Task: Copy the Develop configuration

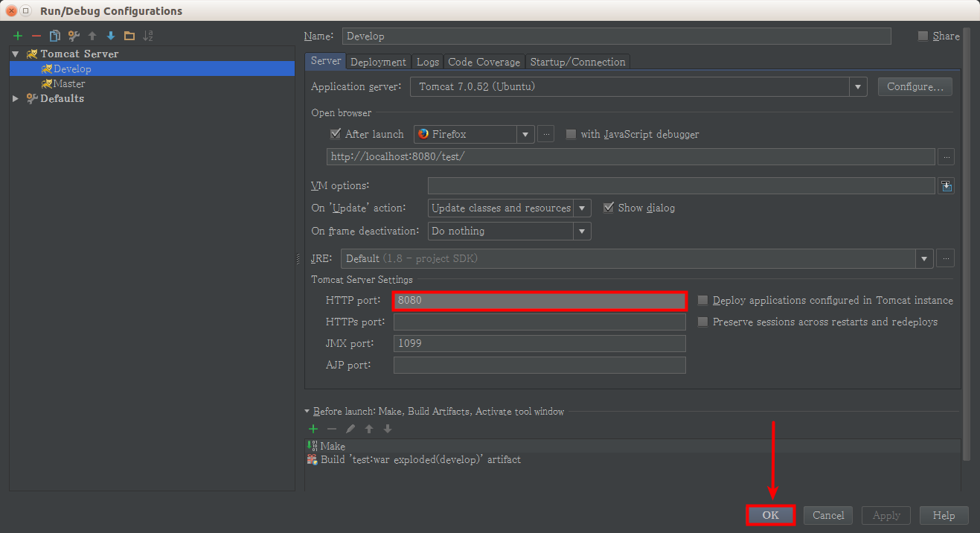Action: coord(53,35)
